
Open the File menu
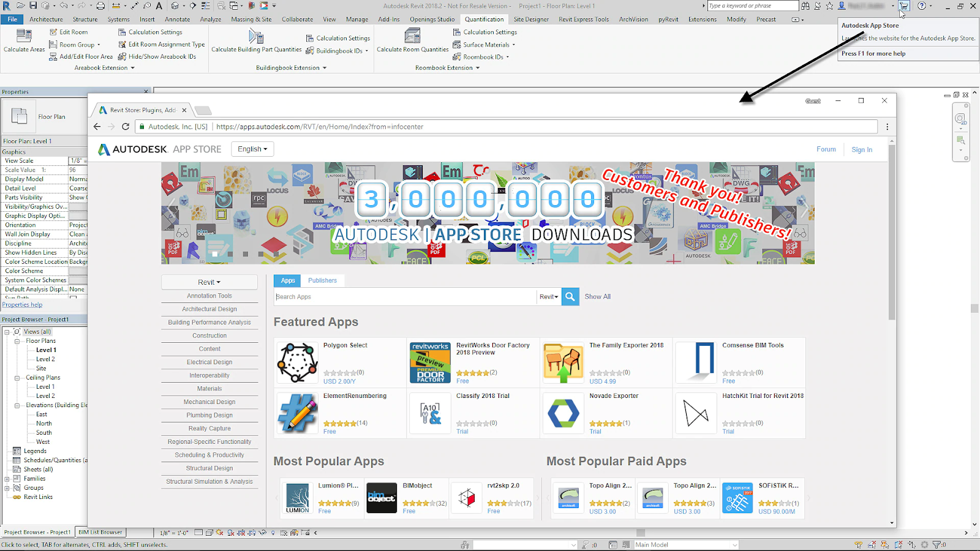coord(12,19)
